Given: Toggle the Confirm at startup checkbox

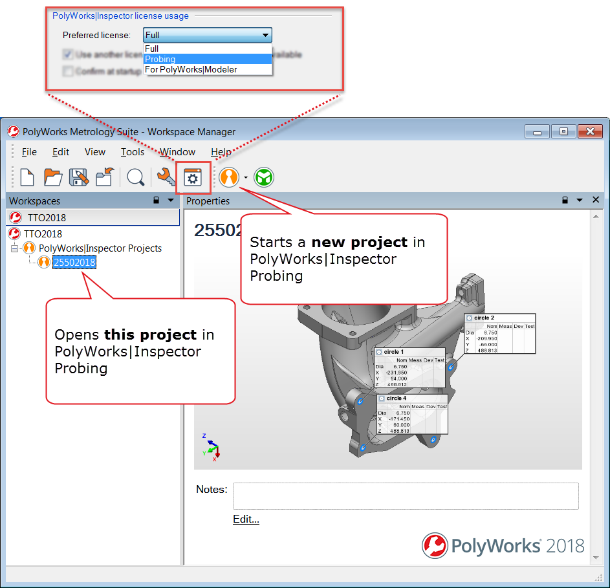Looking at the screenshot, I should tap(68, 71).
